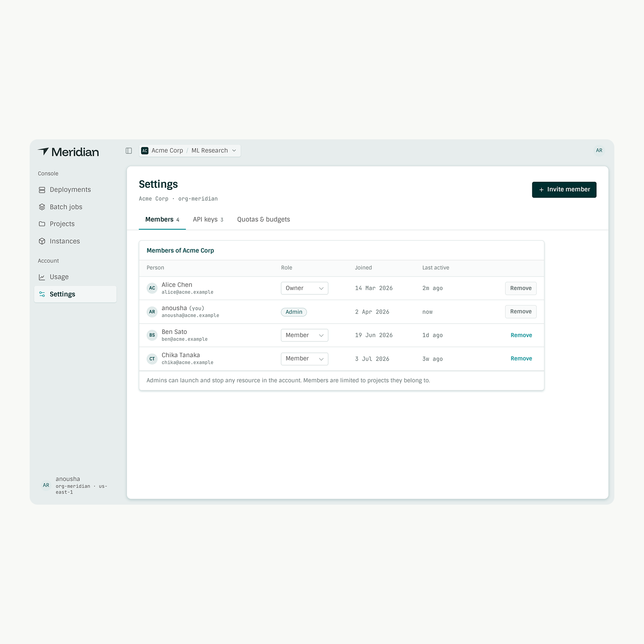Open Instances in the sidebar
This screenshot has height=644, width=644.
tap(75, 241)
